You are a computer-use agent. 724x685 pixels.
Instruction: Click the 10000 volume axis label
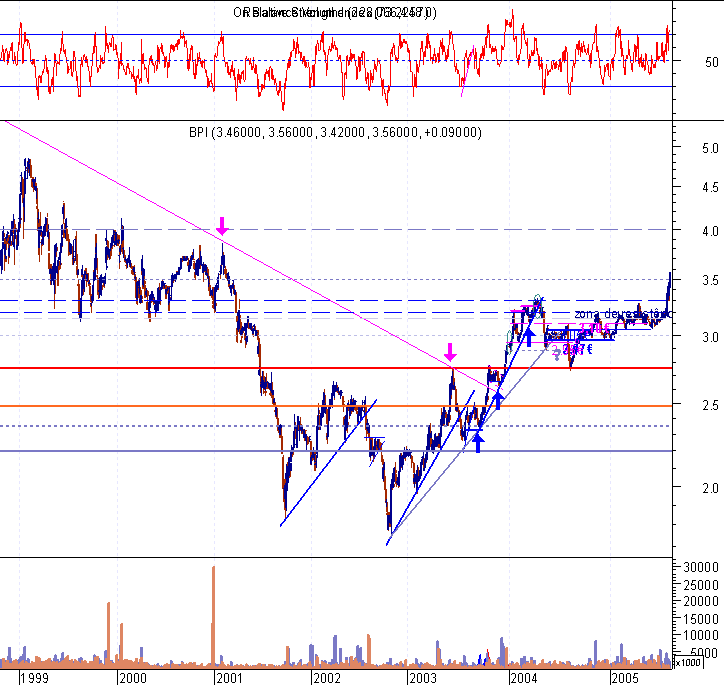(701, 636)
